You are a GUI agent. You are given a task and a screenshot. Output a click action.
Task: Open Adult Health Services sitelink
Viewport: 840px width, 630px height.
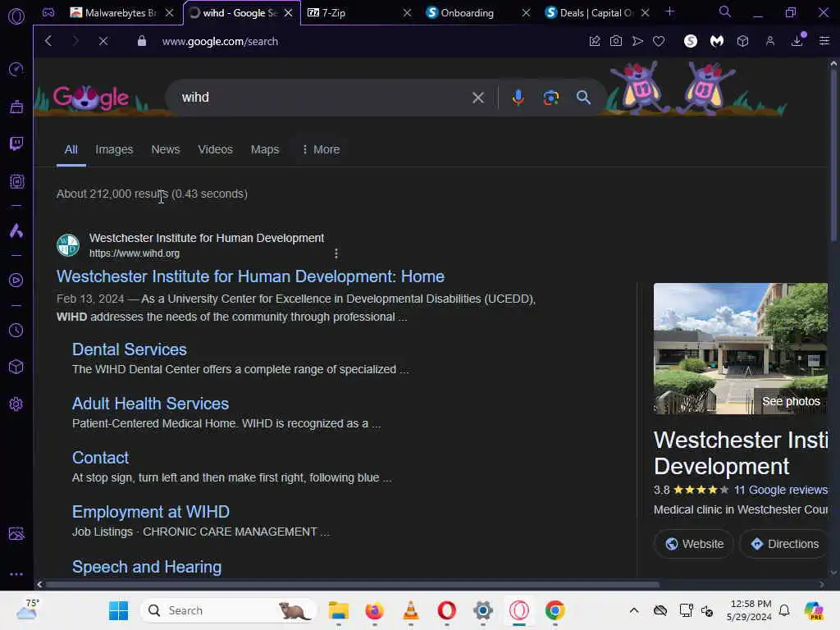click(x=150, y=404)
